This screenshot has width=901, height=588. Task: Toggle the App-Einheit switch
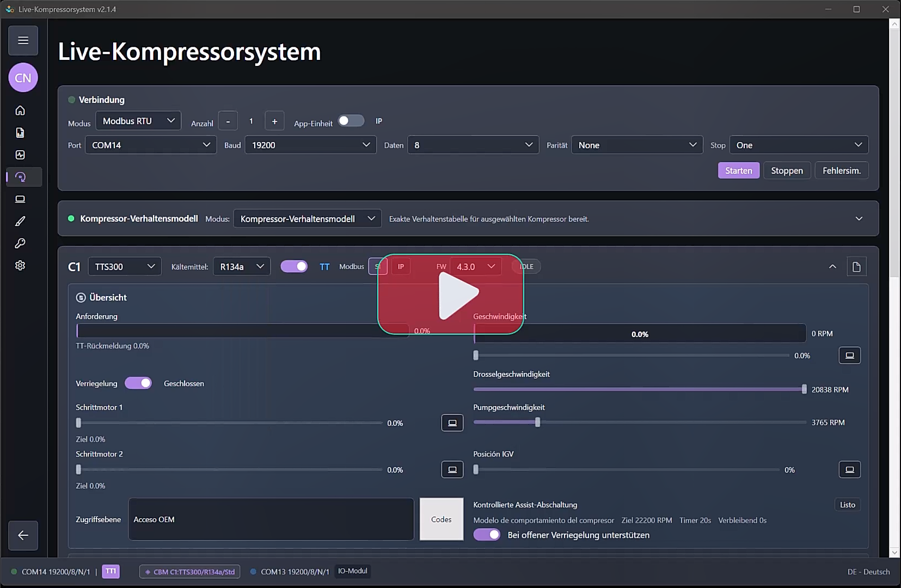(x=351, y=121)
